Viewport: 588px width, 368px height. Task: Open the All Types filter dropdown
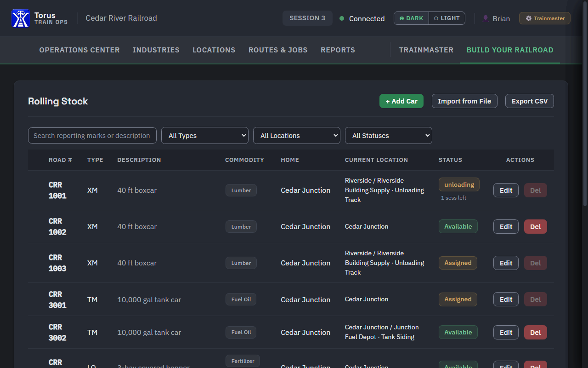click(205, 136)
